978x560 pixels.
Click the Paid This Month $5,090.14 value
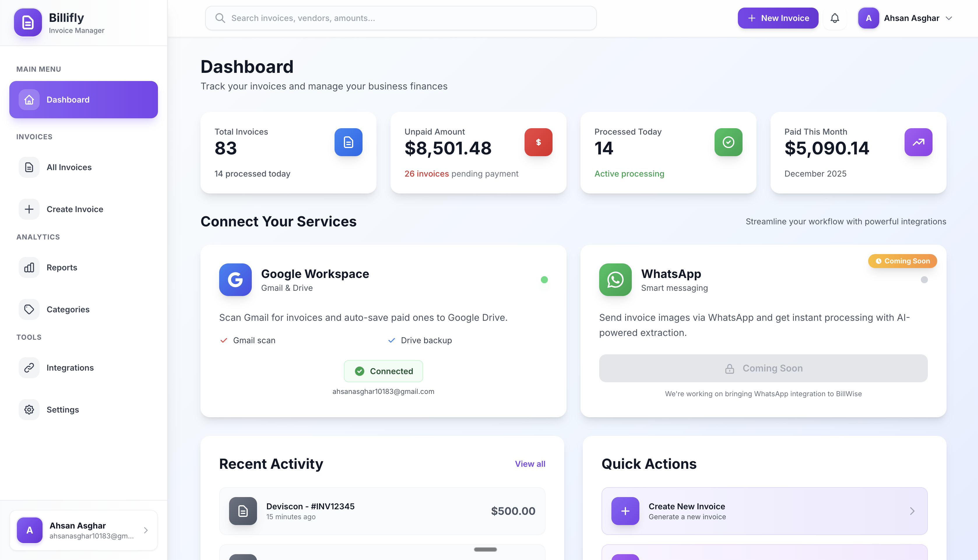[826, 149]
